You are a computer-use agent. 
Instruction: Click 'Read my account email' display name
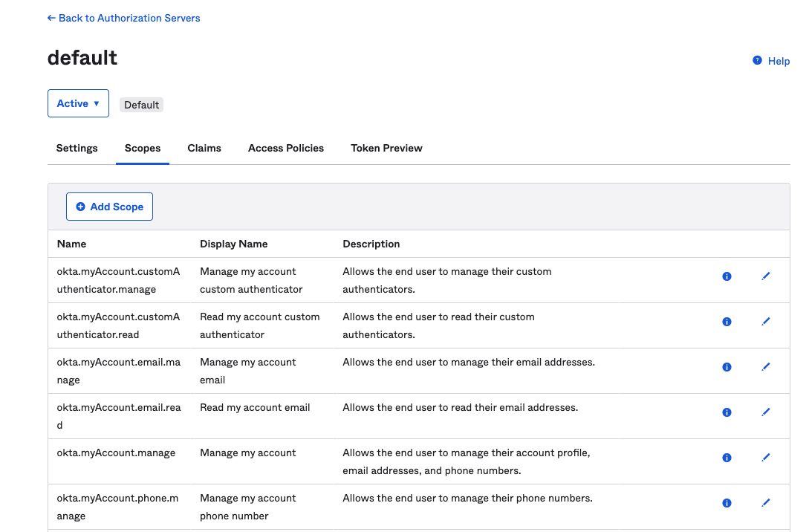[x=255, y=408]
